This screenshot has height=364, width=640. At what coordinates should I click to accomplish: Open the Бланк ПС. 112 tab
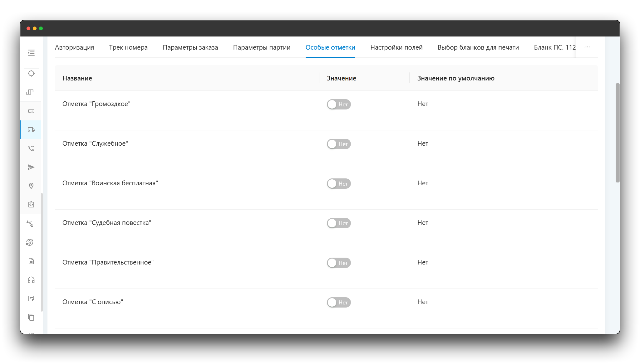tap(555, 47)
